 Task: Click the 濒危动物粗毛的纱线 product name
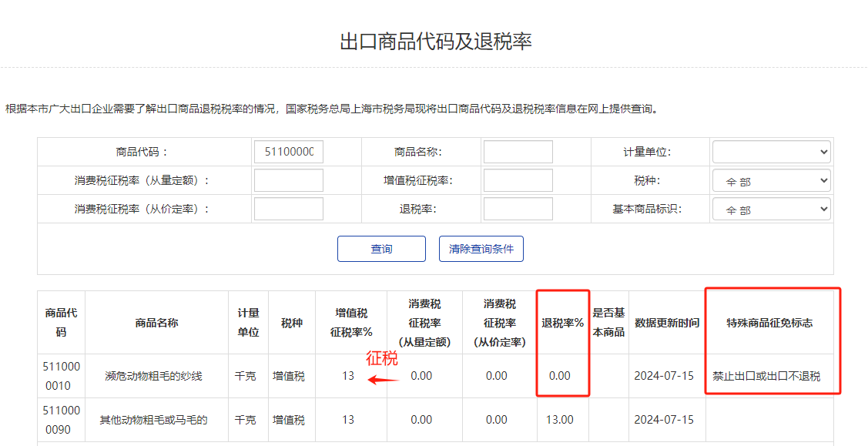click(x=154, y=376)
